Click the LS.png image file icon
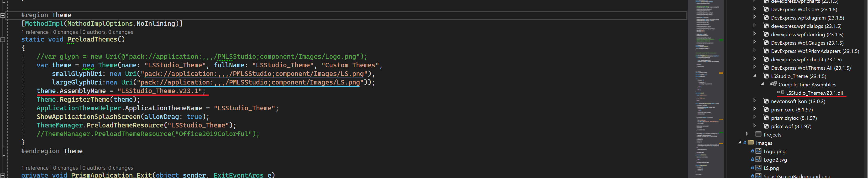Image resolution: width=868 pixels, height=179 pixels. (758, 168)
